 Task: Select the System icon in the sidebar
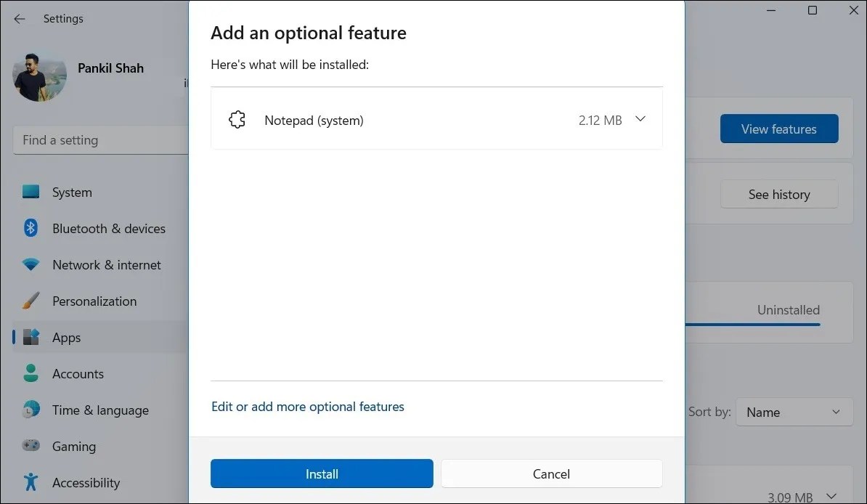(30, 192)
